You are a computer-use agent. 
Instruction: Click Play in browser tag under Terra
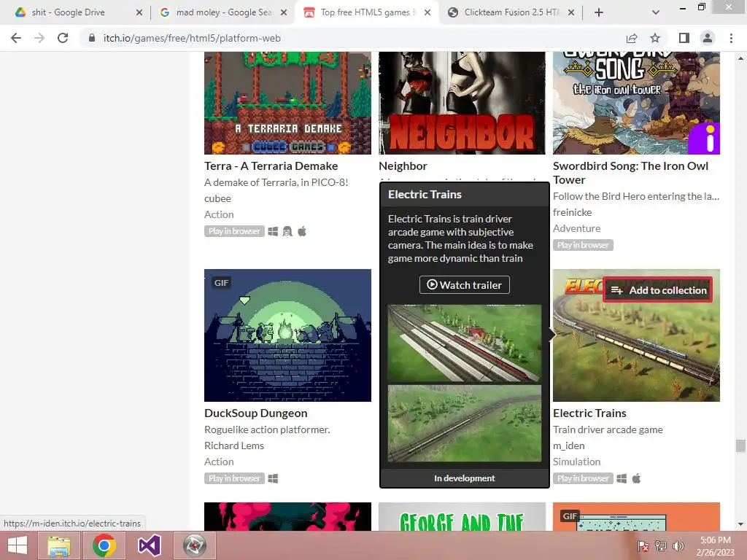point(234,231)
